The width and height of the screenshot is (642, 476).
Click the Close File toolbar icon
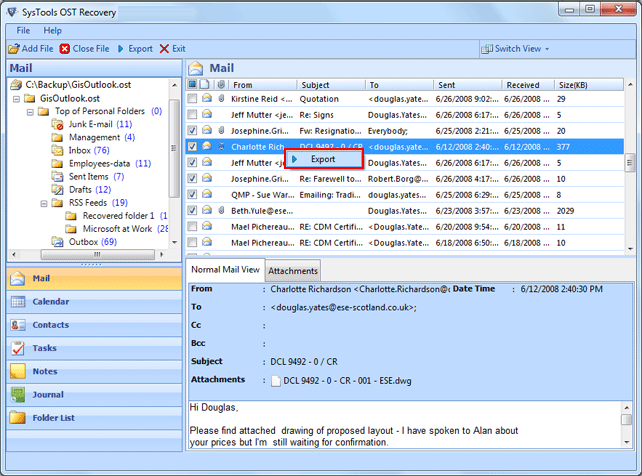pyautogui.click(x=65, y=48)
